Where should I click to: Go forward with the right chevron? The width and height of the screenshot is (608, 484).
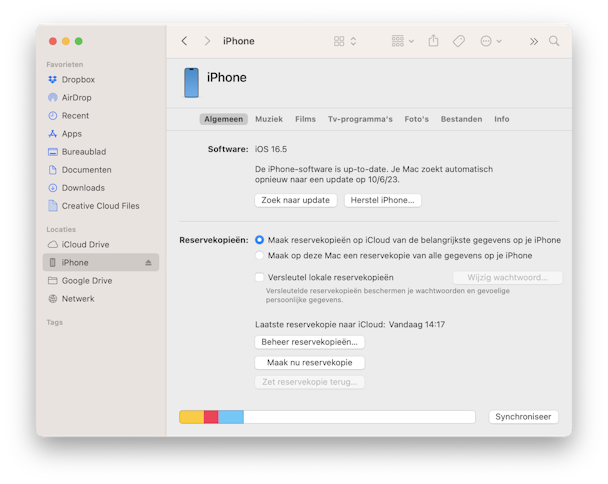pyautogui.click(x=207, y=41)
